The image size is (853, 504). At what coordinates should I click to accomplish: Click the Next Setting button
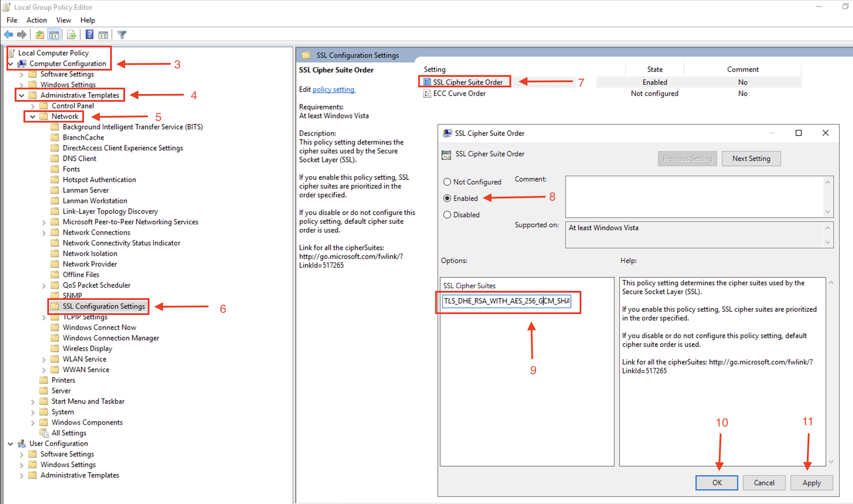point(751,159)
